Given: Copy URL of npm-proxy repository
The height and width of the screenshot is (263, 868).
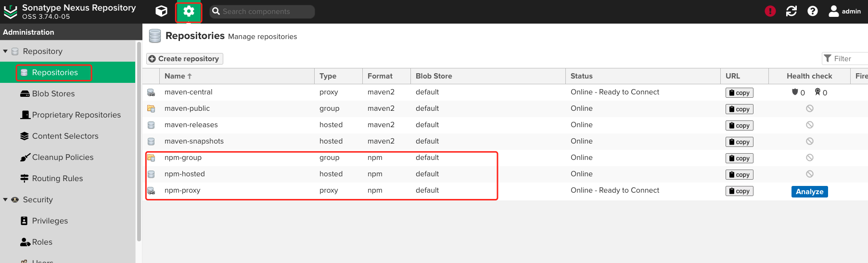Looking at the screenshot, I should pyautogui.click(x=740, y=191).
